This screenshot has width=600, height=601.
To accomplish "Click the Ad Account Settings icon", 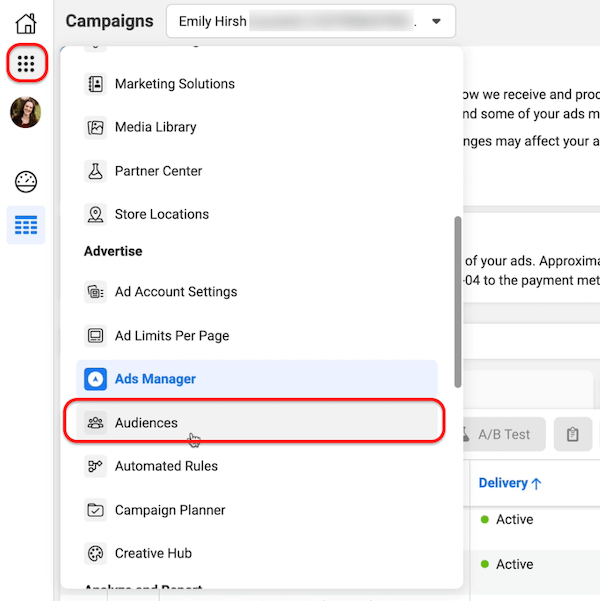I will coord(95,292).
